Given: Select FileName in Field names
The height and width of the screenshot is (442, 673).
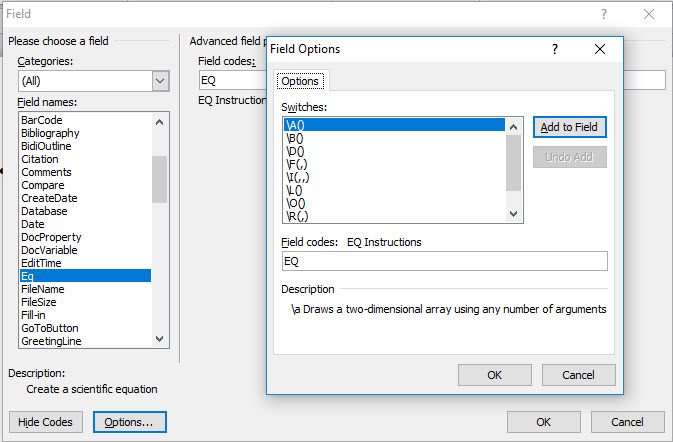Looking at the screenshot, I should click(86, 289).
